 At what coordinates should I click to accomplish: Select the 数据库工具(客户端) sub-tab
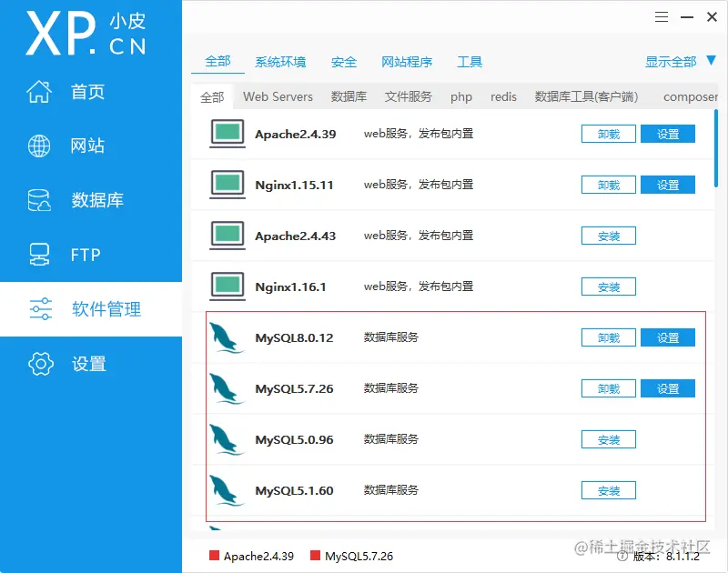click(586, 97)
